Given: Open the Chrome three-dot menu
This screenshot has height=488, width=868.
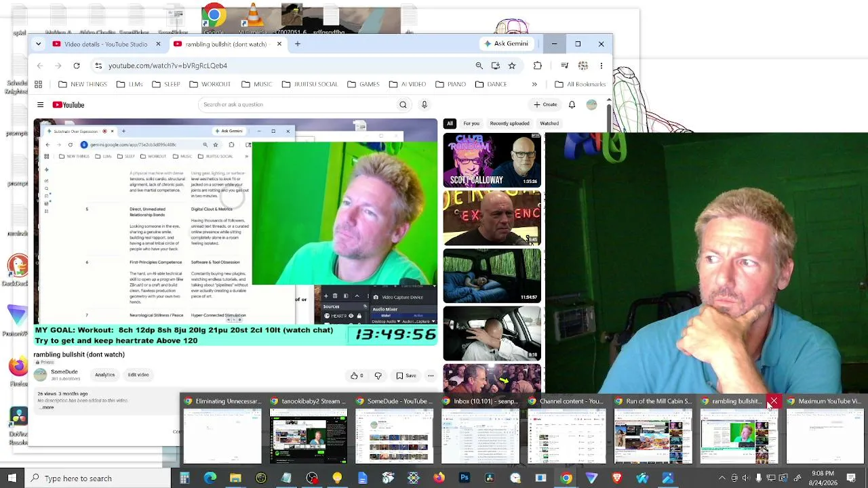Looking at the screenshot, I should (601, 66).
